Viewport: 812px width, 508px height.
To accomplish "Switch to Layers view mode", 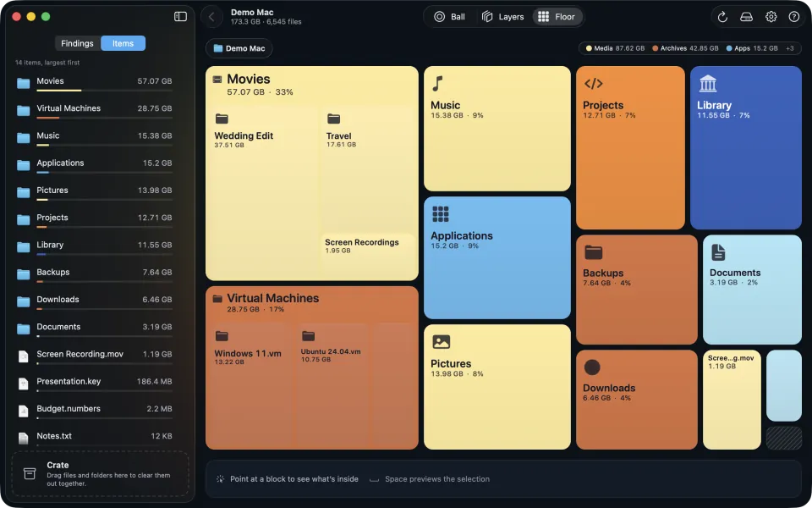I will point(502,17).
